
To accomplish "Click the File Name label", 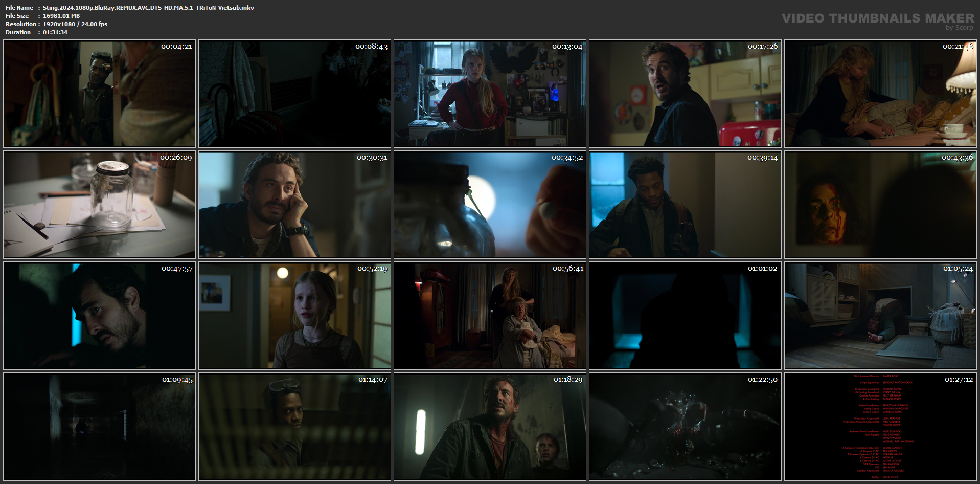I will 19,8.
